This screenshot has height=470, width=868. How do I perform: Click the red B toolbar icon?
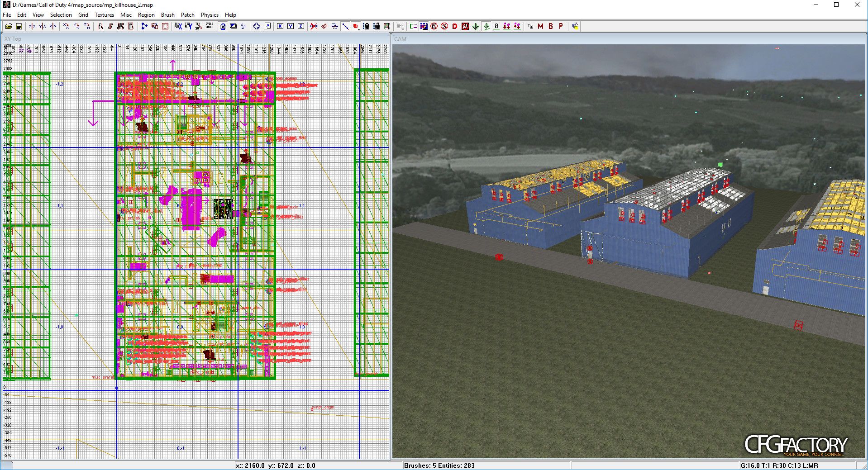coord(551,26)
